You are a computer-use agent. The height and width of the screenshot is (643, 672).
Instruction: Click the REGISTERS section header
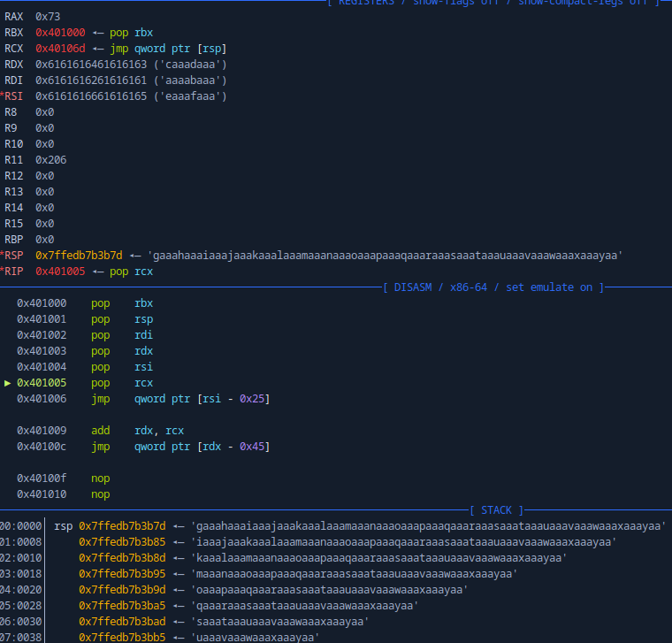pyautogui.click(x=493, y=3)
